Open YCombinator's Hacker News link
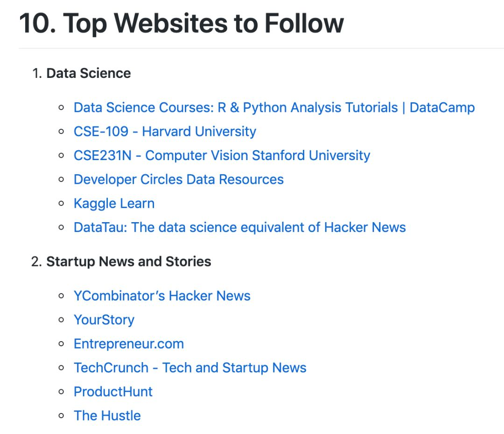The height and width of the screenshot is (434, 504). (x=162, y=296)
